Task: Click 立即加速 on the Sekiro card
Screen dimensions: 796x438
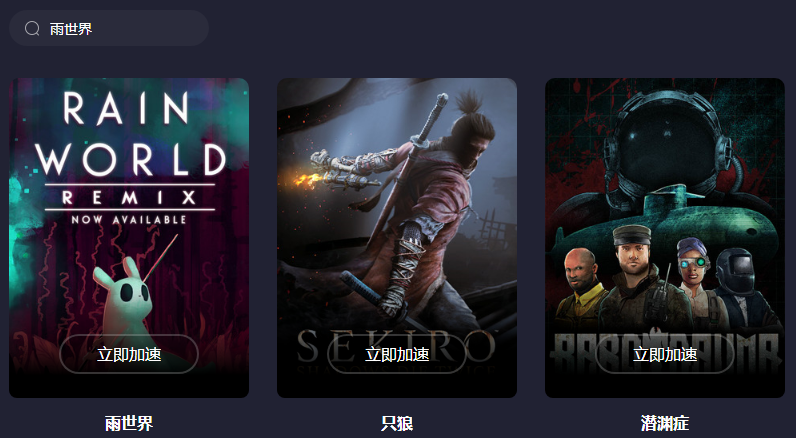Action: [397, 354]
